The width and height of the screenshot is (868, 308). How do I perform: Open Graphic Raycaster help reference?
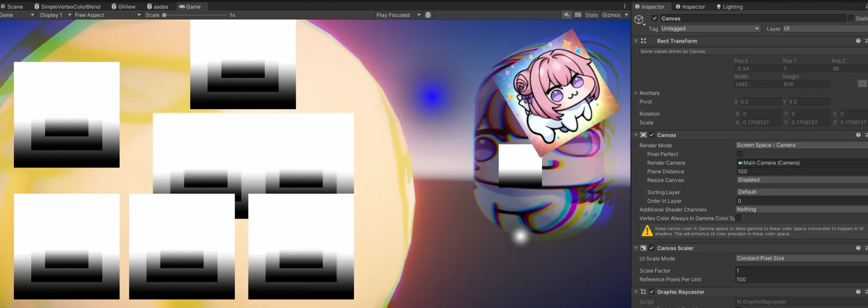pos(858,292)
